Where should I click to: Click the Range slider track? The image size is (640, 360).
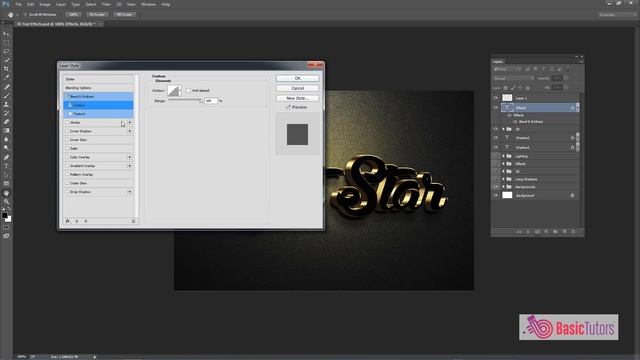185,100
